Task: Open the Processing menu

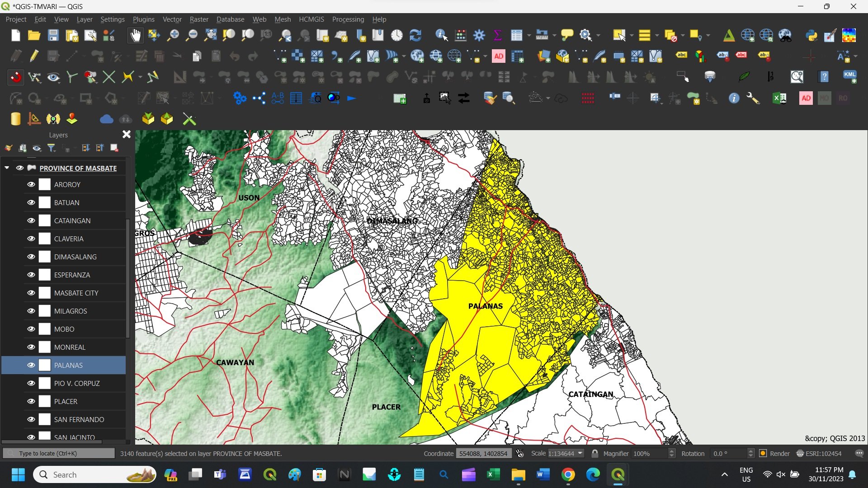Action: click(348, 19)
